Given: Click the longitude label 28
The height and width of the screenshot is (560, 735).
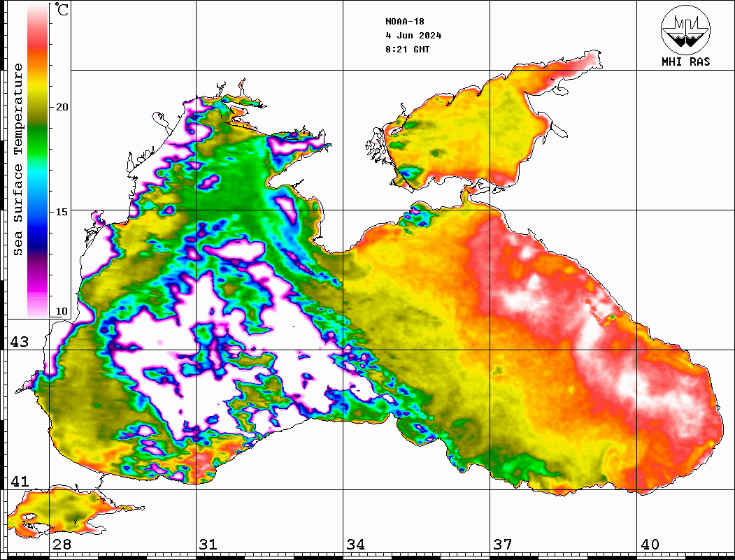Looking at the screenshot, I should click(62, 545).
